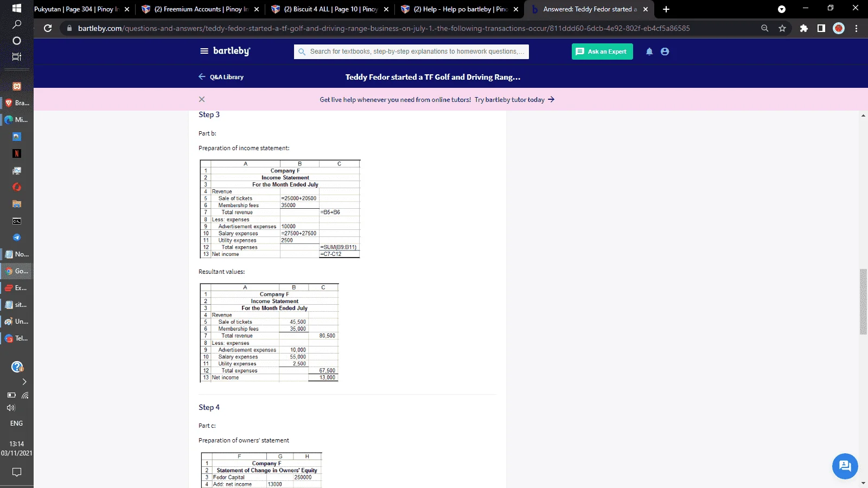The image size is (868, 488).
Task: Switch to the Help po bartleby tab
Action: click(459, 9)
